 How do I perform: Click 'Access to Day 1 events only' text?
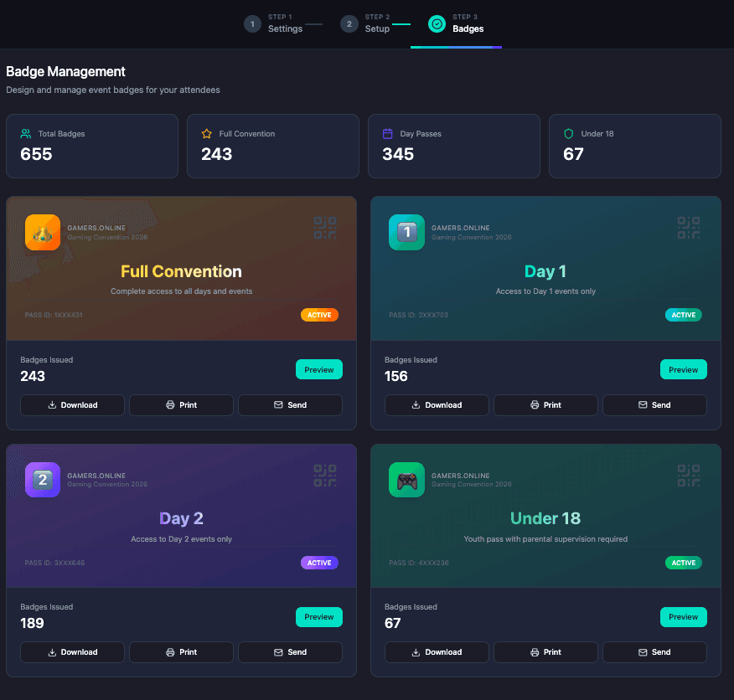point(545,291)
